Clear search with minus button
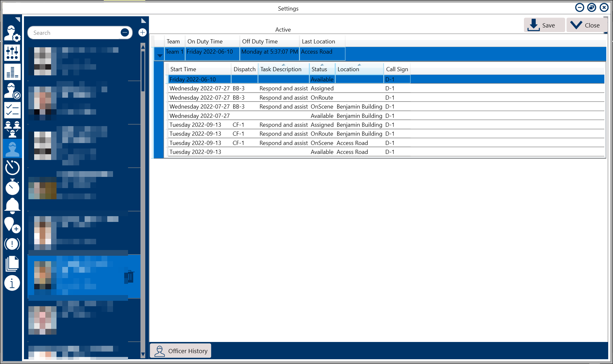This screenshot has height=364, width=613. tap(125, 33)
